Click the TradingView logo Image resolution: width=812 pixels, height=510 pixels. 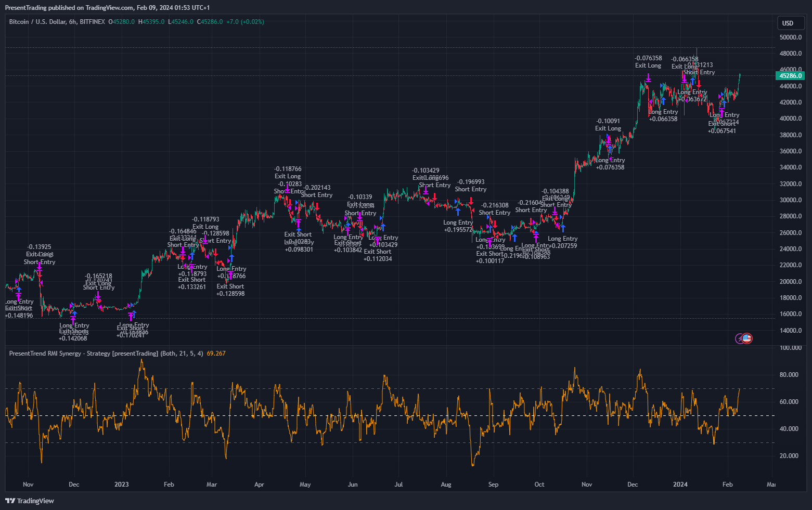pyautogui.click(x=30, y=501)
